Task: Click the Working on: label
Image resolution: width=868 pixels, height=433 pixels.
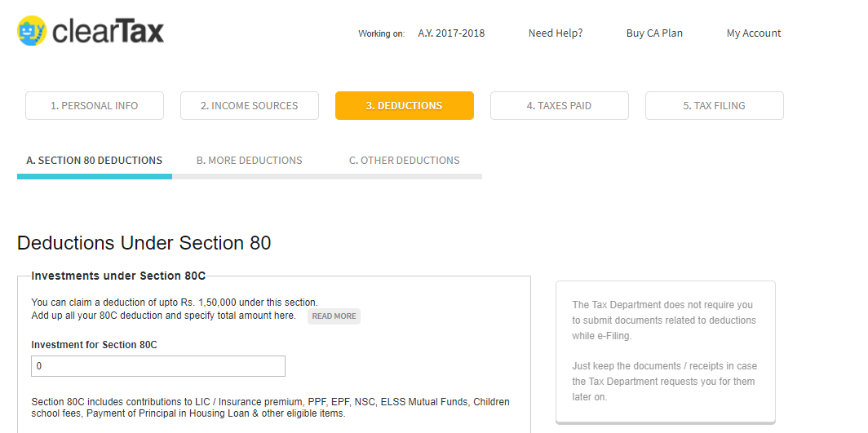Action: (x=381, y=34)
